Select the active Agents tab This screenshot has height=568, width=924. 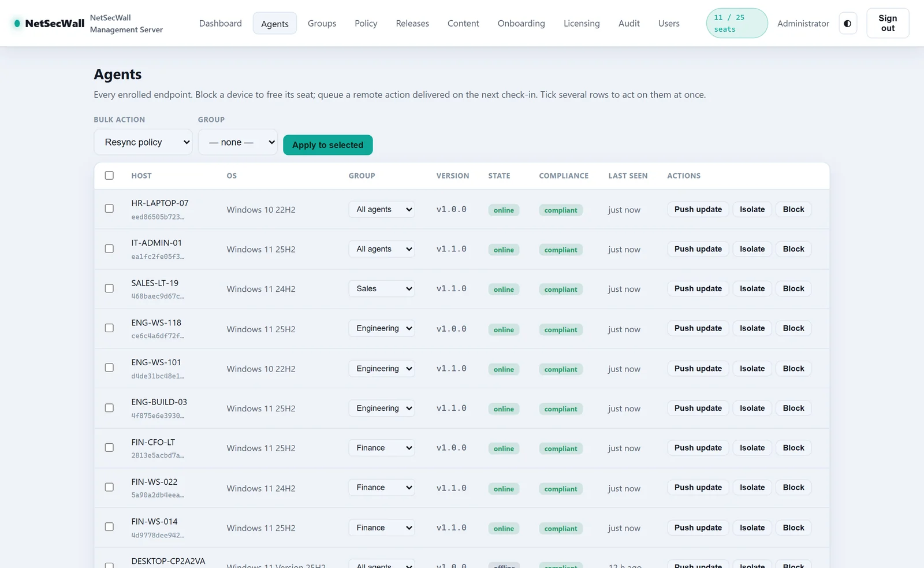pos(275,24)
